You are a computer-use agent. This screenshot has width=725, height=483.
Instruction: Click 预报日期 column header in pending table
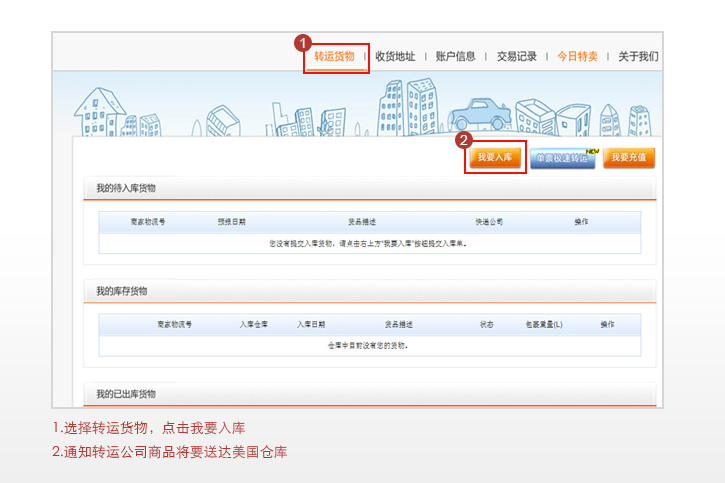pos(231,222)
